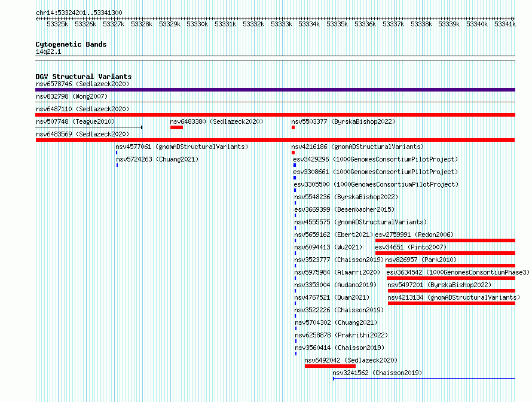This screenshot has width=532, height=402.
Task: Click nsv4555575 (gnomADStructuralVariants) label
Action: tap(360, 222)
